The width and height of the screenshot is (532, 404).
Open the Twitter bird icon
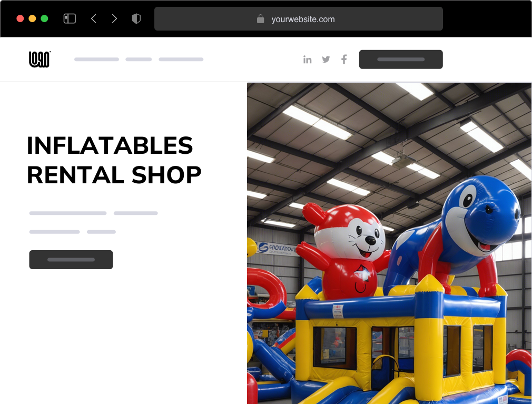pyautogui.click(x=326, y=60)
